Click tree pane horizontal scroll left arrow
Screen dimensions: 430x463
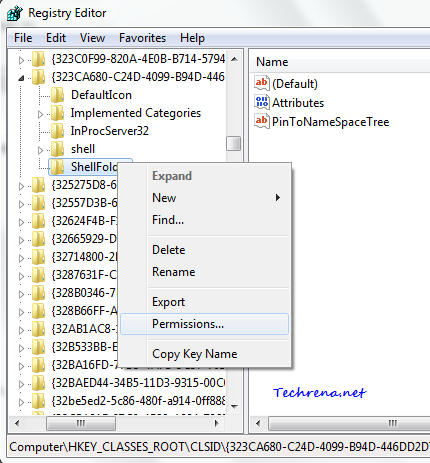[17, 424]
